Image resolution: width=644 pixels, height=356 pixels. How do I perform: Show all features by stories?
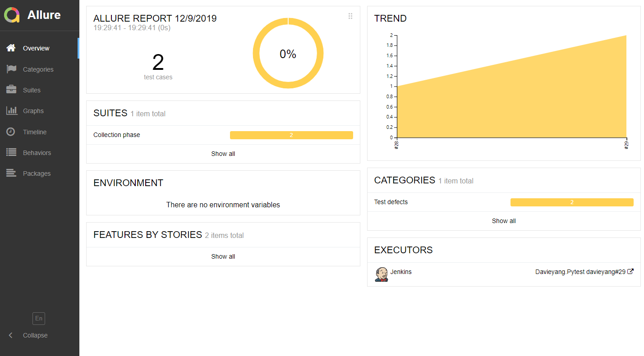click(223, 256)
